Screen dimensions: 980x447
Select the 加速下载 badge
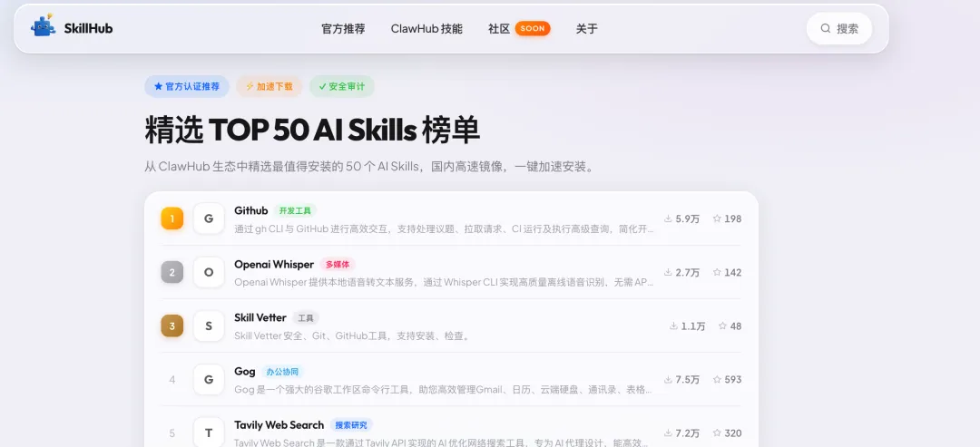[269, 86]
